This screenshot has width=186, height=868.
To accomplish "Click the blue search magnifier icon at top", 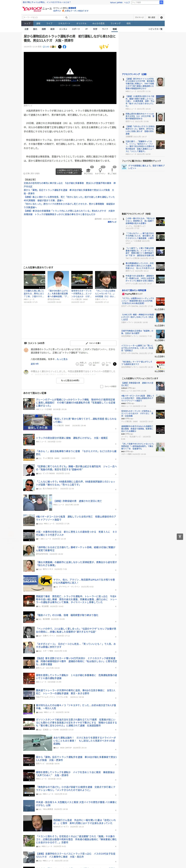I will [161, 2].
